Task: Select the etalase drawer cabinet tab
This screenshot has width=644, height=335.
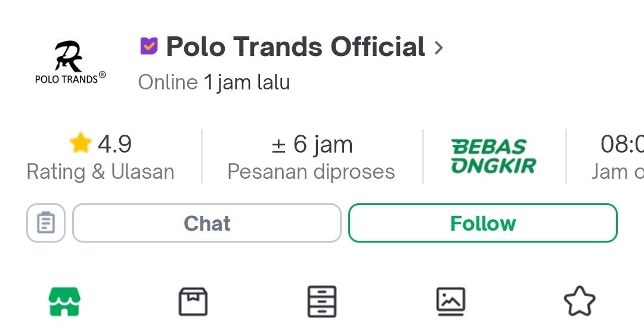Action: [322, 302]
